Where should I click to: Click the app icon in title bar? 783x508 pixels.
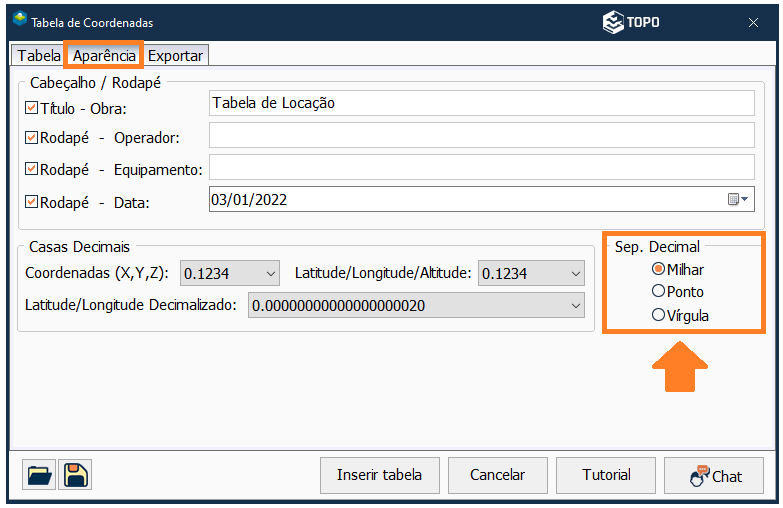tap(20, 21)
